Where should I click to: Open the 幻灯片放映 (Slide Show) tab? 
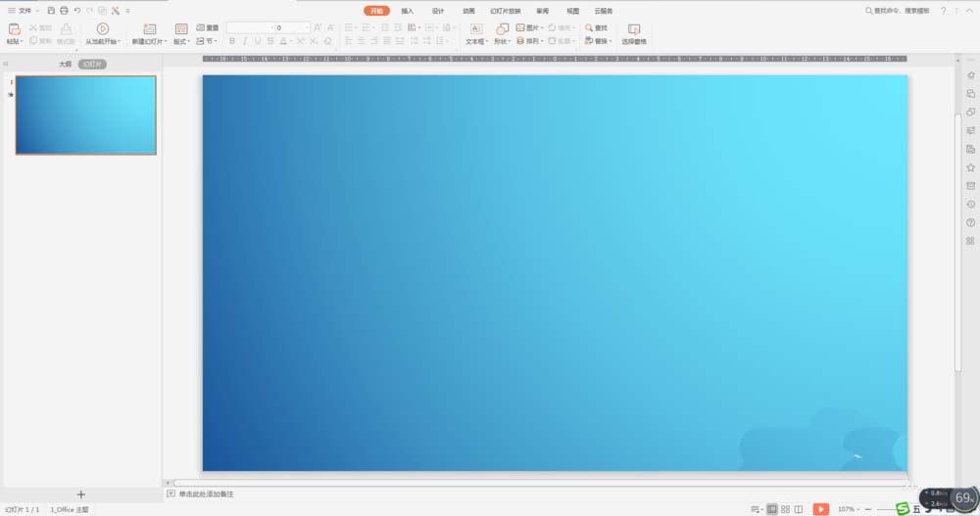pos(505,11)
